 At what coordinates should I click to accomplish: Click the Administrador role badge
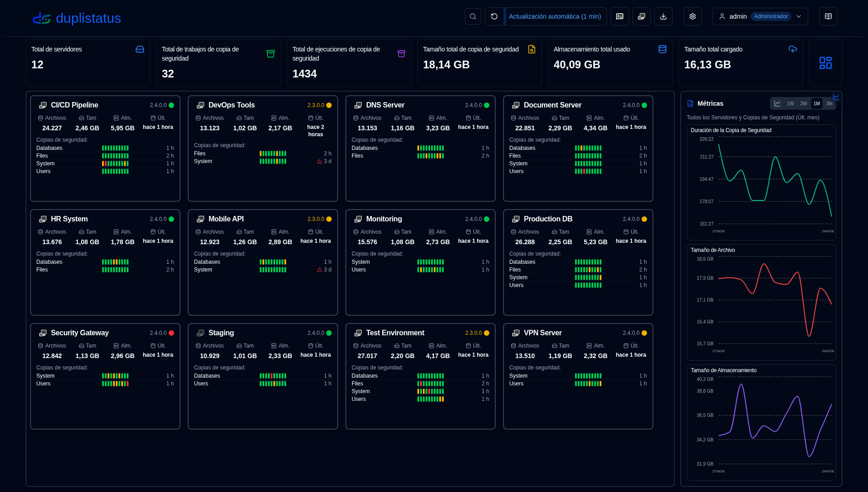pos(771,16)
